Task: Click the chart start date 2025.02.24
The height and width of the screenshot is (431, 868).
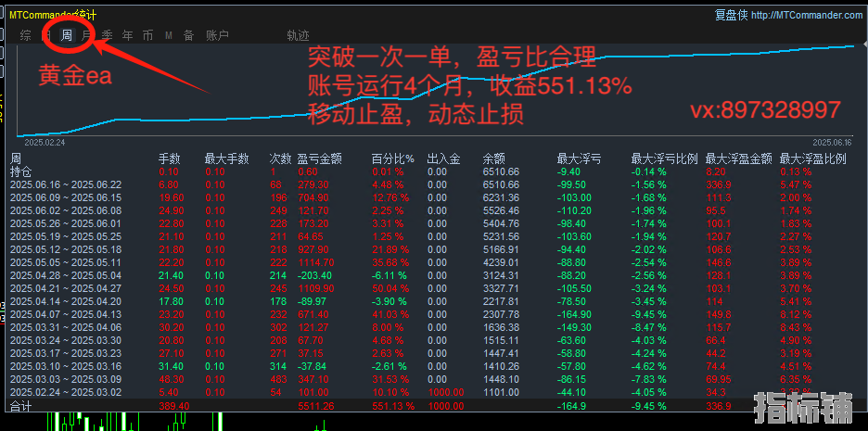Action: [x=45, y=142]
